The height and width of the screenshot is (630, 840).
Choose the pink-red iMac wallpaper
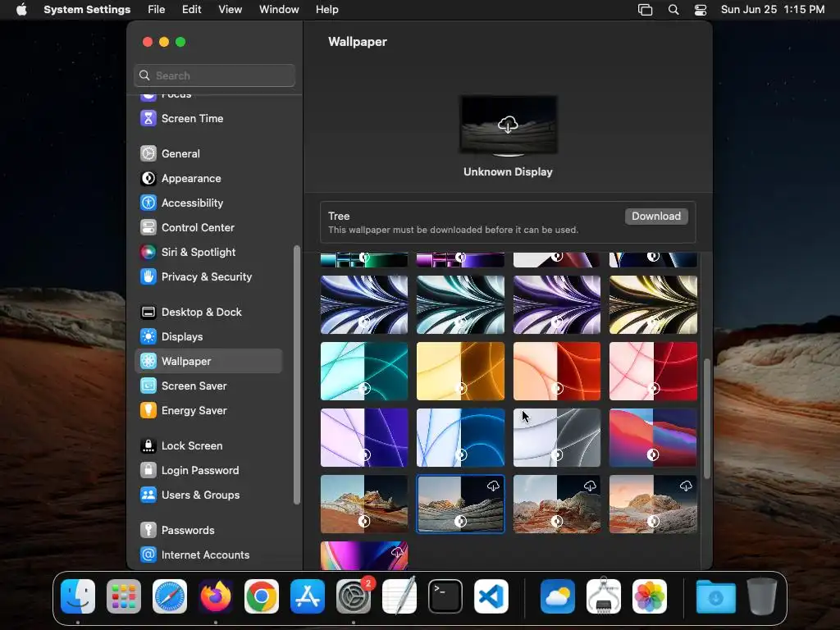653,372
